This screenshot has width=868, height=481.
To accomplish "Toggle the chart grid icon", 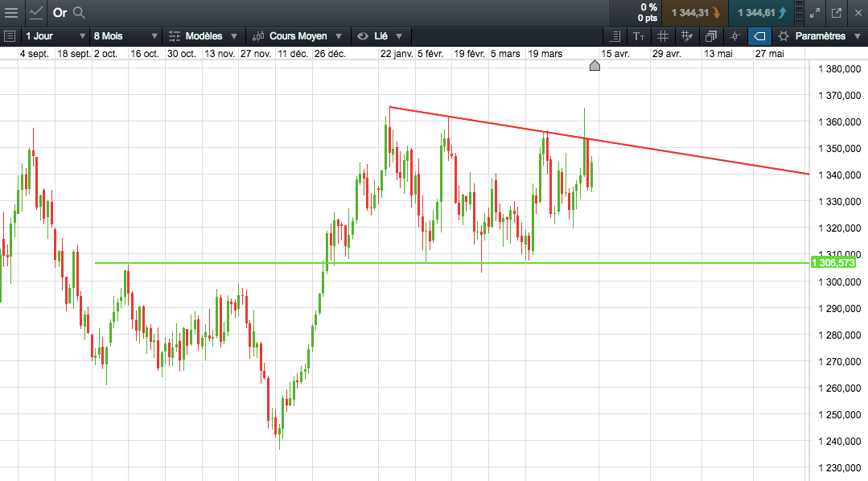I will (x=663, y=36).
